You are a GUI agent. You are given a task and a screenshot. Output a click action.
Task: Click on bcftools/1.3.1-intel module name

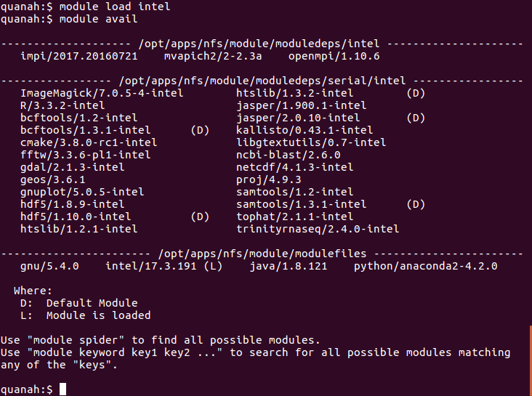click(x=85, y=130)
